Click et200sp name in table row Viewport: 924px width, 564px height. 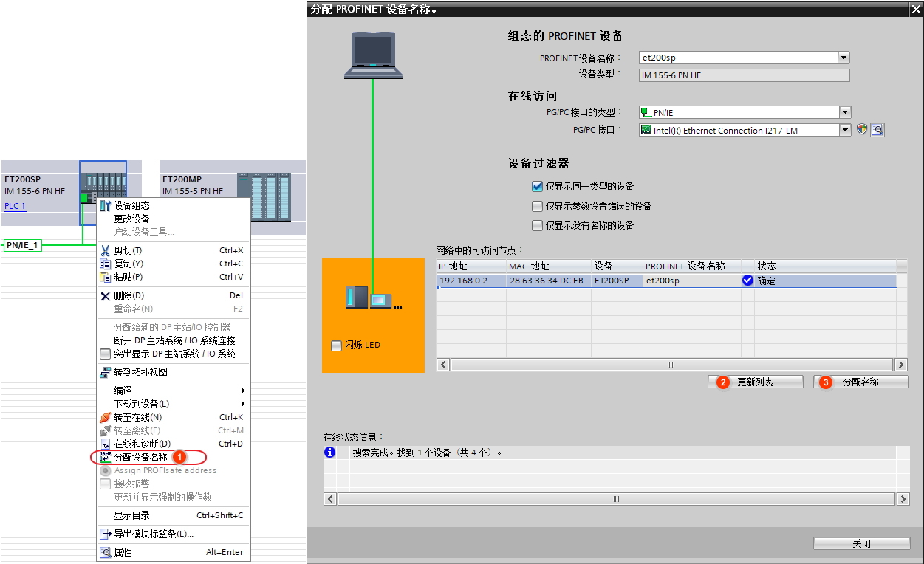[x=691, y=281]
